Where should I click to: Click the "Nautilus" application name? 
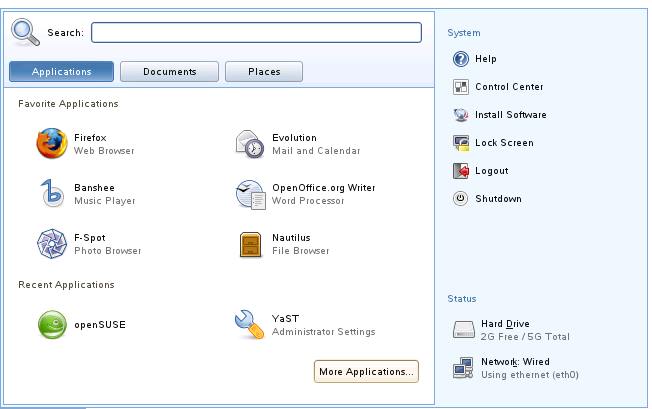[x=291, y=238]
